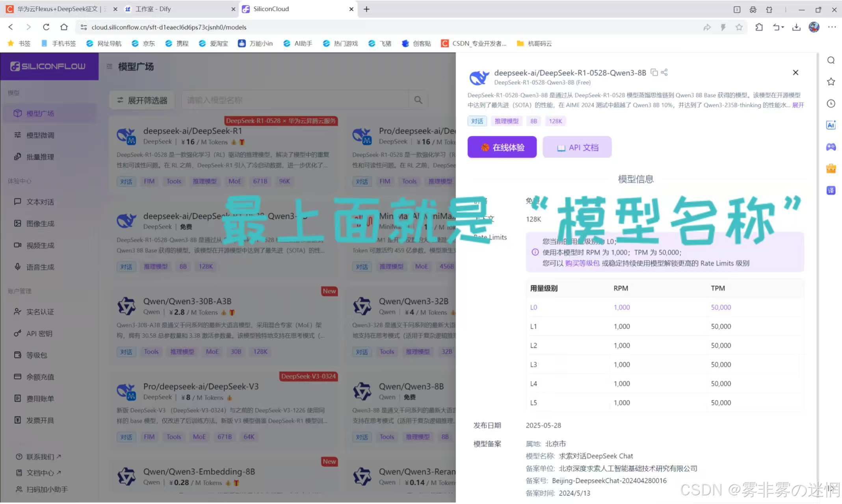The image size is (842, 504).
Task: Click 扫码加小助手 in the sidebar
Action: 42,489
